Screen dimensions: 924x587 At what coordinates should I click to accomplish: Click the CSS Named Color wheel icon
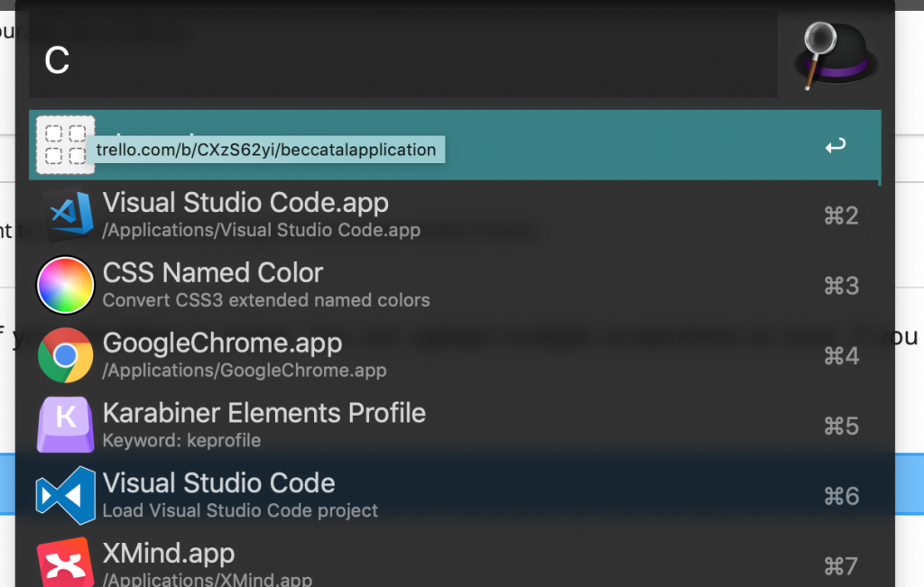tap(65, 286)
